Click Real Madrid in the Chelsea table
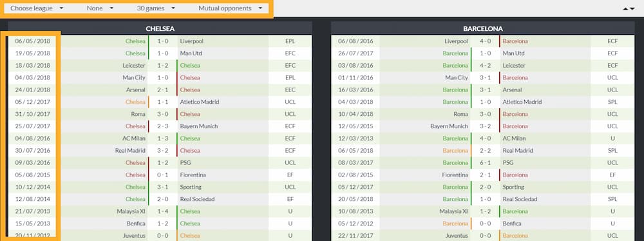Screen dimensions: 644x241 pyautogui.click(x=130, y=151)
